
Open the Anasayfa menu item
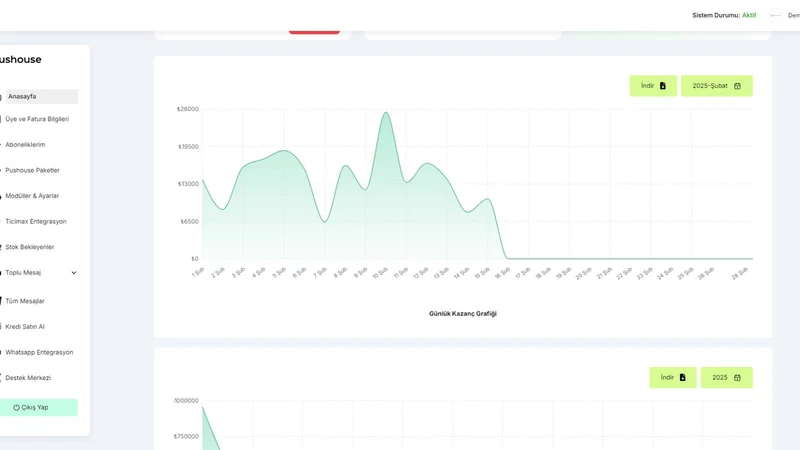[41, 96]
